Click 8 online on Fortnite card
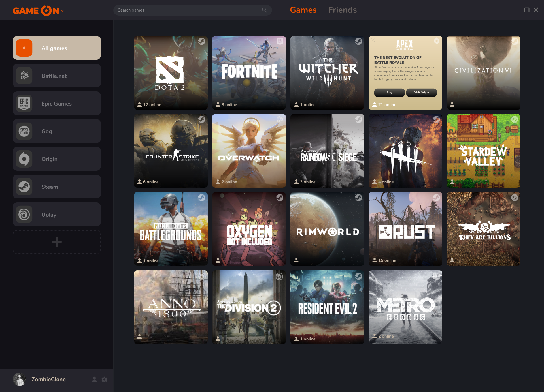 (x=226, y=105)
